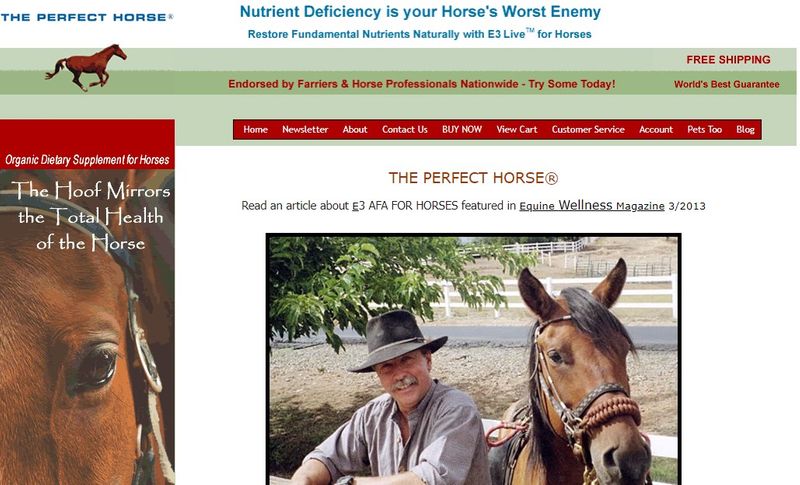The image size is (800, 485).
Task: Click the Hoof Mirrors sidebar banner image
Action: point(87,327)
